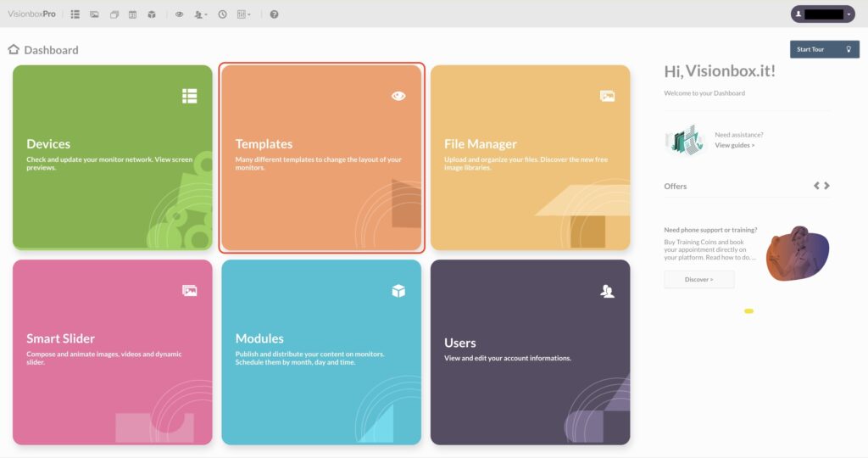
Task: Open the Smart Slider card
Action: click(113, 352)
